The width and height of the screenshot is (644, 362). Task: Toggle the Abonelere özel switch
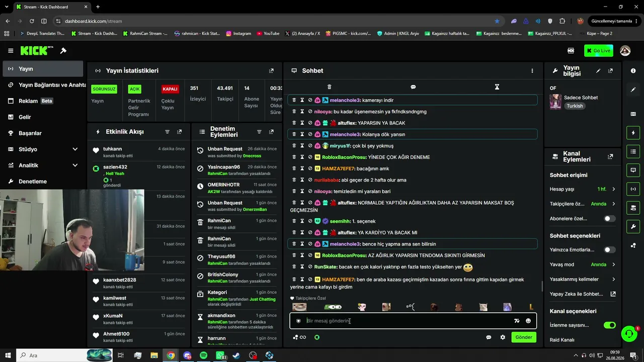(x=609, y=219)
